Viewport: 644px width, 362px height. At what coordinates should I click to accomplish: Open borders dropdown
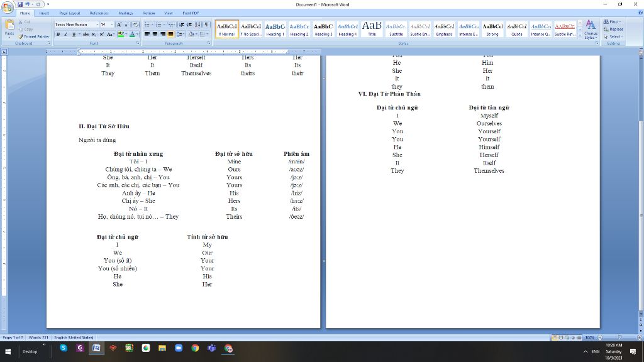pos(207,34)
